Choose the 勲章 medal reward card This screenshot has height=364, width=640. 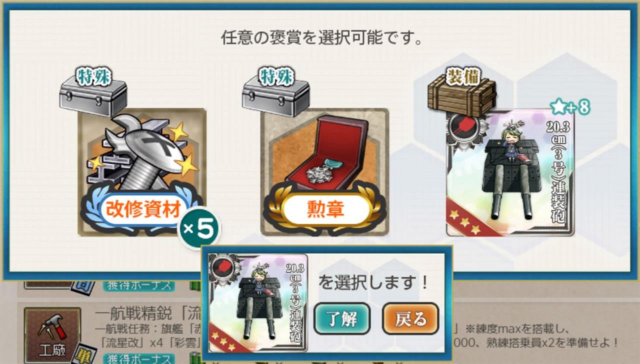(324, 172)
